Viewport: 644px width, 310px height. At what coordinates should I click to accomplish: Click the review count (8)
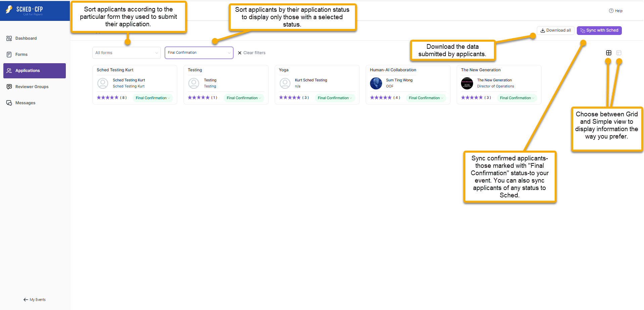(x=124, y=98)
